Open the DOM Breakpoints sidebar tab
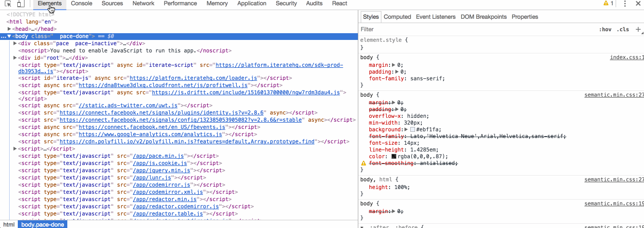This screenshot has height=228, width=644. coord(483,17)
